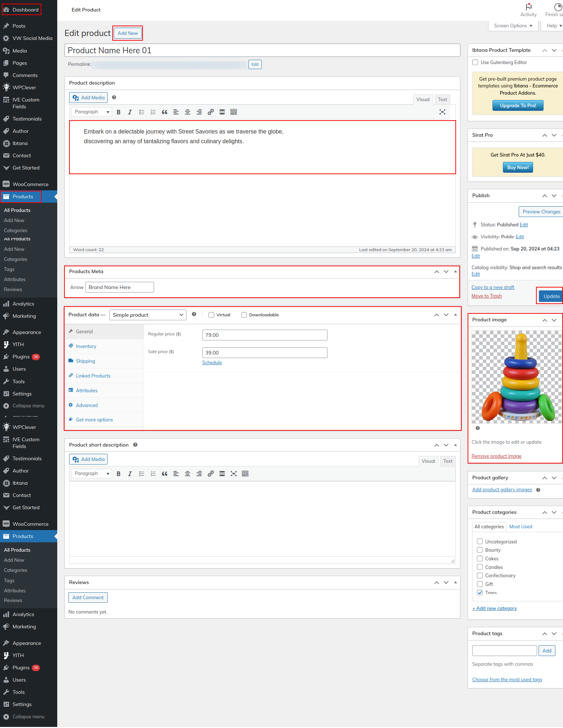Switch to the Inventory tab
This screenshot has height=728, width=563.
tap(86, 346)
